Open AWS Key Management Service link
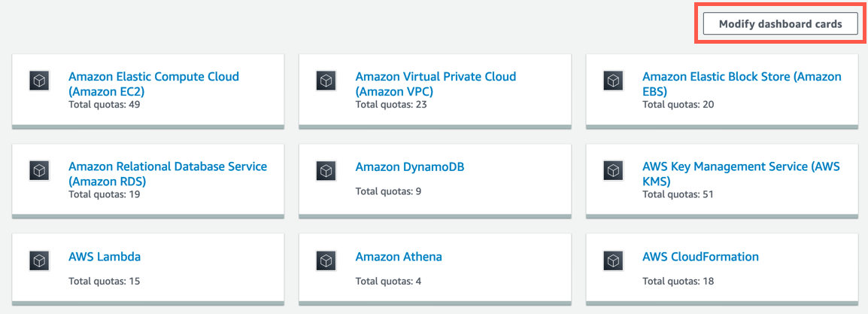The height and width of the screenshot is (314, 868). pyautogui.click(x=741, y=173)
